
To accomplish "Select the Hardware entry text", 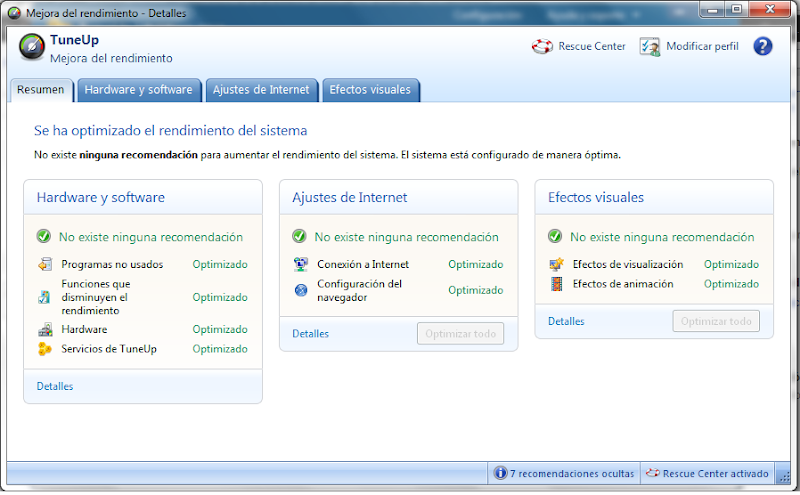I will (x=84, y=330).
